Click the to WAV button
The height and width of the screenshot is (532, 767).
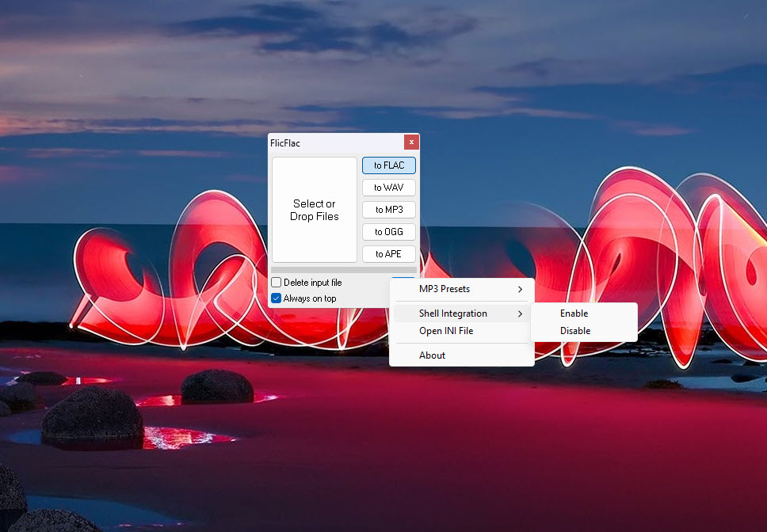coord(389,188)
